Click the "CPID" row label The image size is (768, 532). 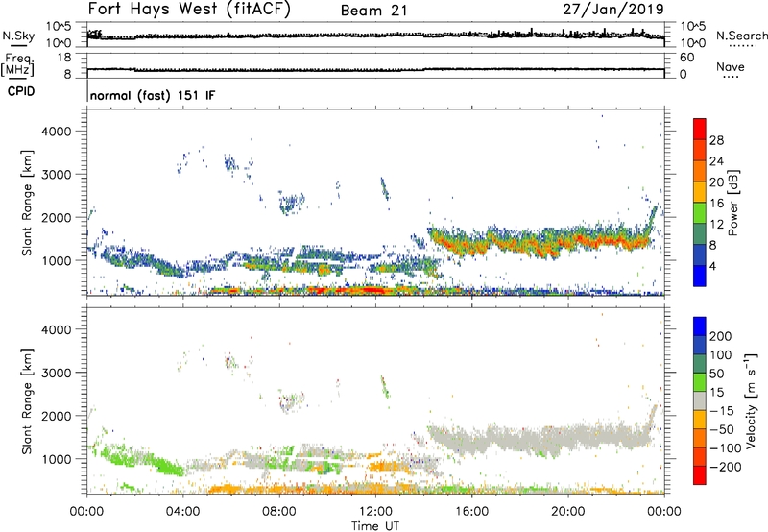(x=21, y=91)
